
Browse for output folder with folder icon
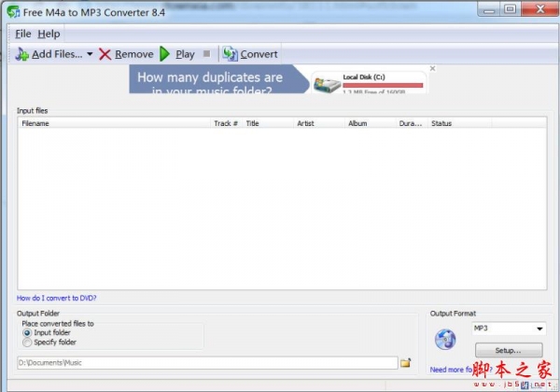tap(405, 363)
